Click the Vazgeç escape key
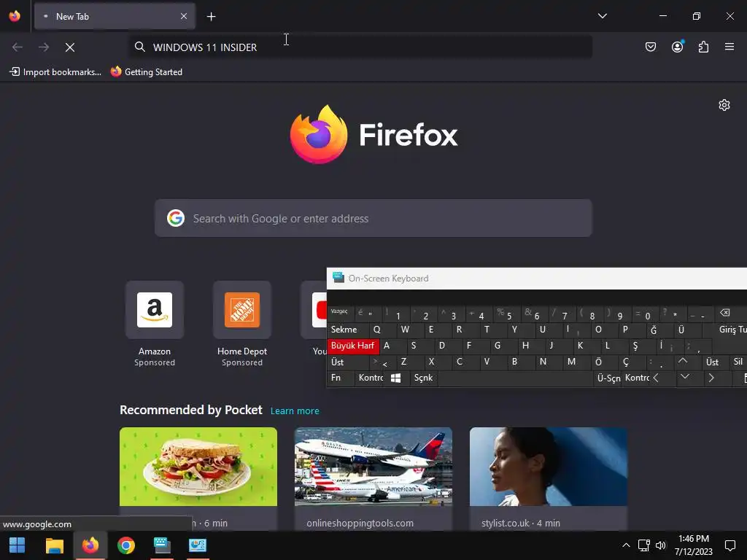The width and height of the screenshot is (747, 560). coord(340,313)
